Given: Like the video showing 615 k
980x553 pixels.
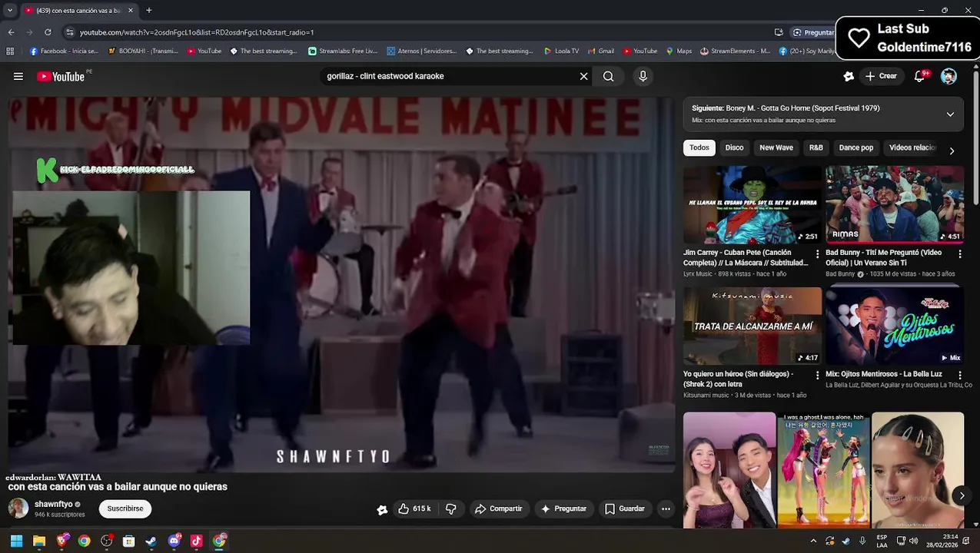Looking at the screenshot, I should point(415,508).
